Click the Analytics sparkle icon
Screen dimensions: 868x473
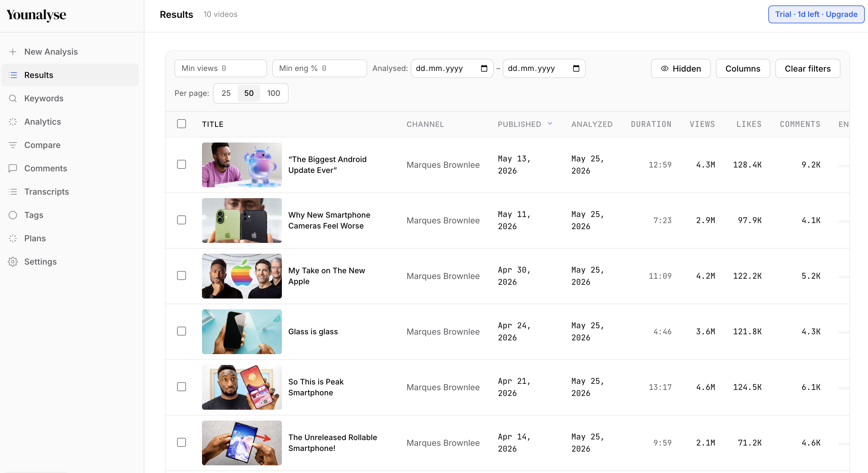13,122
